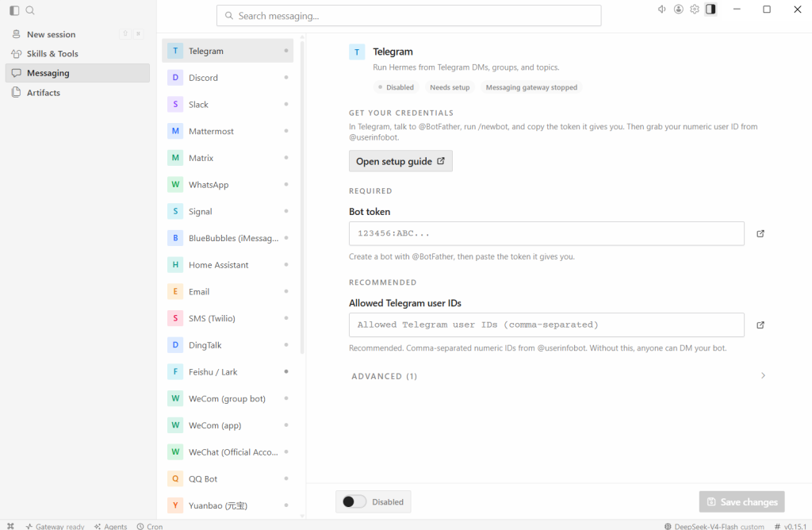The image size is (812, 530).
Task: Select the DingTalk platform icon
Action: [x=175, y=345]
